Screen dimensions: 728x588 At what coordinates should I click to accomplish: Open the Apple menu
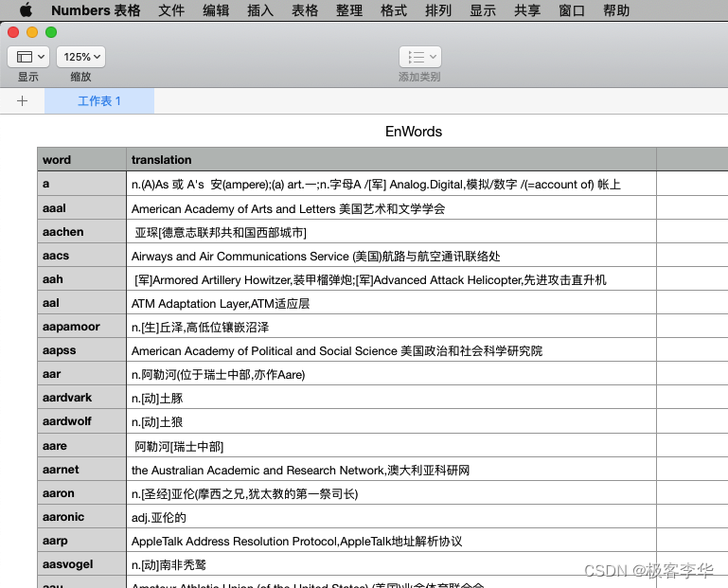click(27, 9)
